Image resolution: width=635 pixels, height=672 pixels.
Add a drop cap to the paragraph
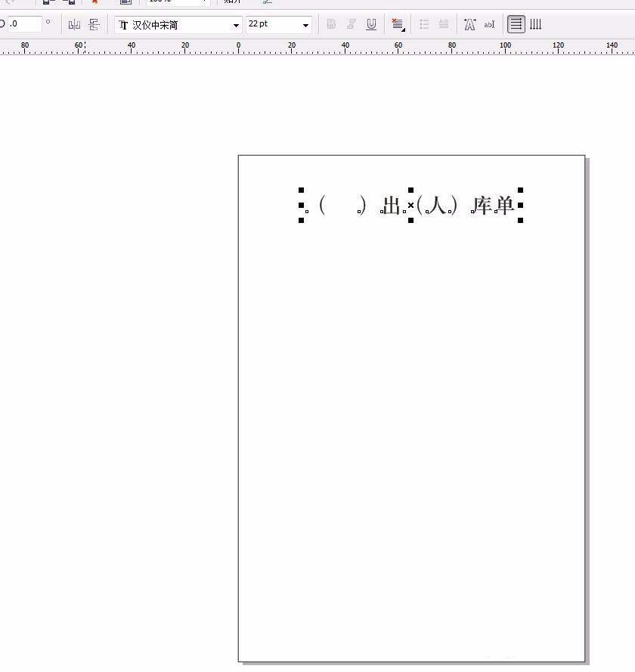pos(445,24)
